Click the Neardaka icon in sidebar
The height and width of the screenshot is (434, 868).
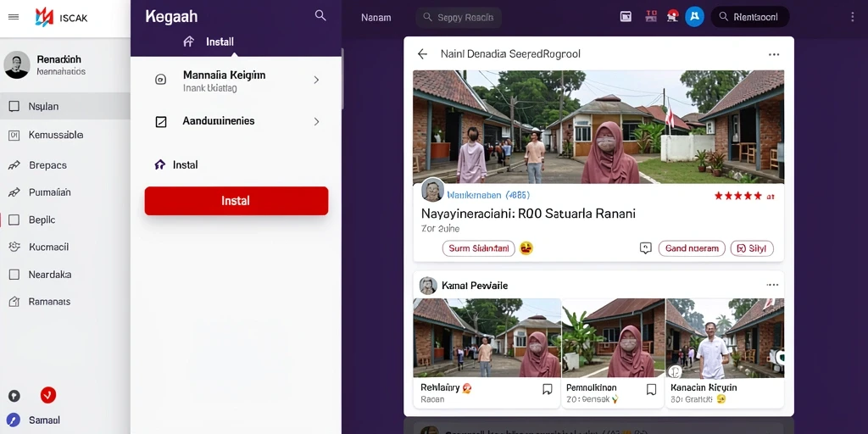coord(14,275)
